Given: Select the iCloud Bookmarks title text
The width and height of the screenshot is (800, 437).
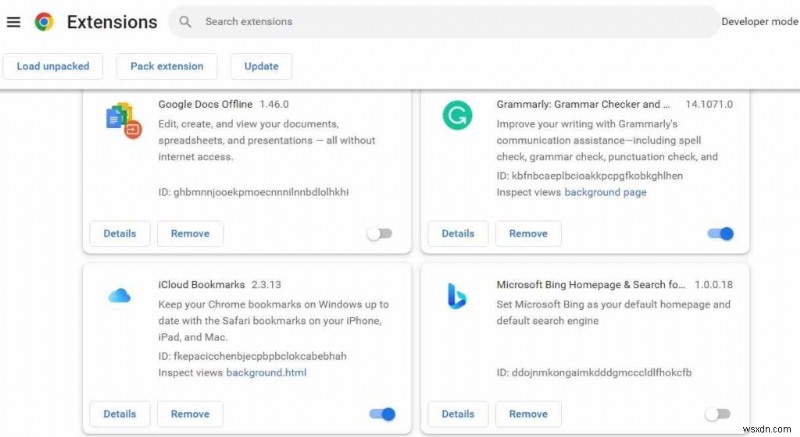Looking at the screenshot, I should coord(202,285).
